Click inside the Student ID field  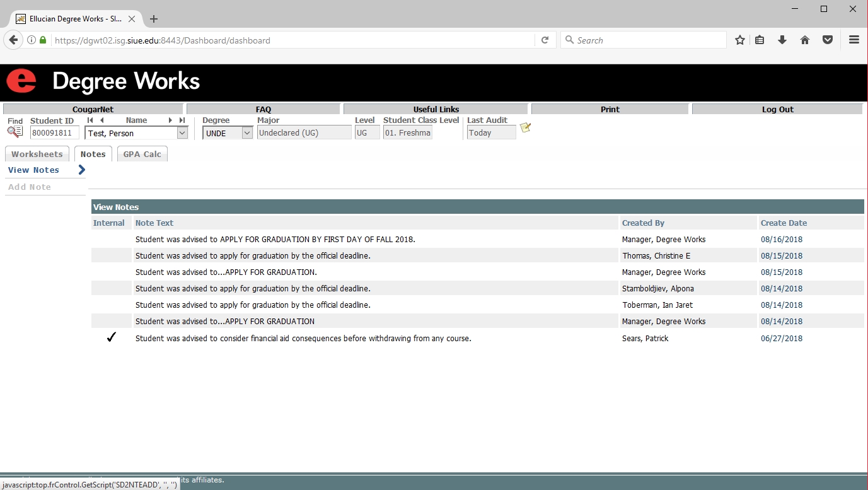(x=55, y=133)
